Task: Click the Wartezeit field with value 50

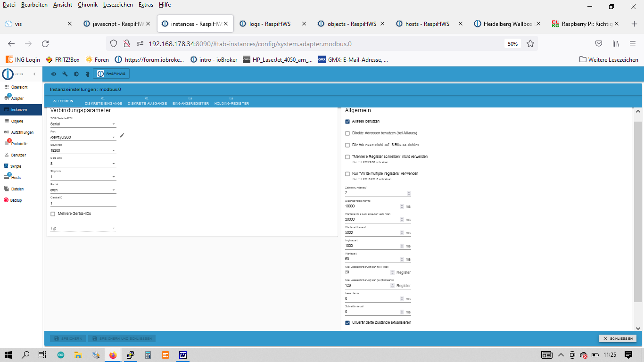Action: click(x=372, y=259)
